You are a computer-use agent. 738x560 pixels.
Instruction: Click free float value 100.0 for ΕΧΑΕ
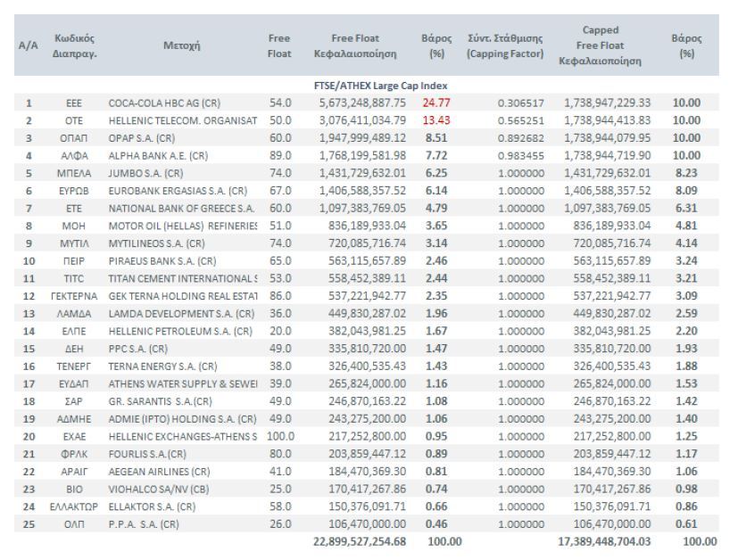(x=280, y=437)
